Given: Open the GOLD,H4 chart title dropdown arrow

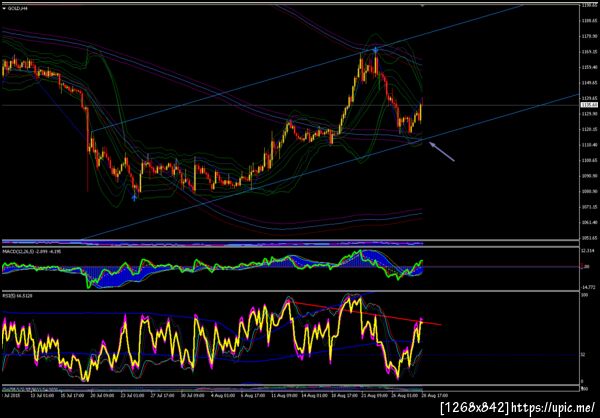Looking at the screenshot, I should tap(4, 8).
